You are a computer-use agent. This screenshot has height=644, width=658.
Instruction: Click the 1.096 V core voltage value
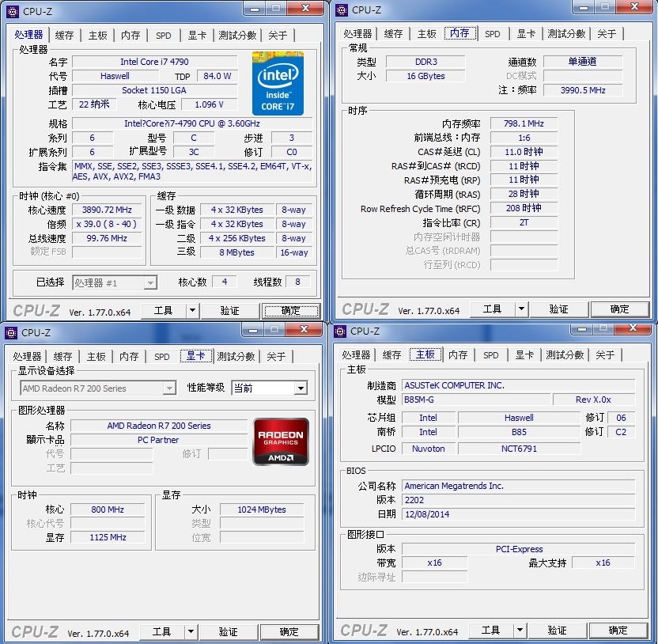[x=209, y=104]
